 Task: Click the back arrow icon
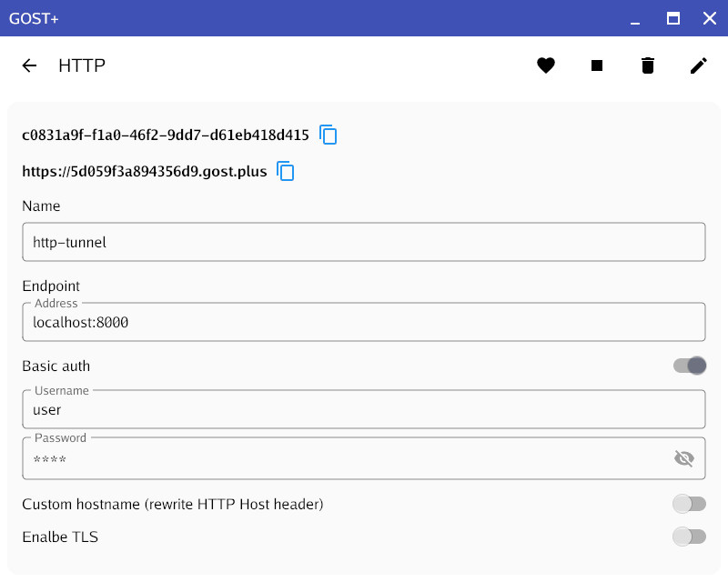pyautogui.click(x=30, y=65)
